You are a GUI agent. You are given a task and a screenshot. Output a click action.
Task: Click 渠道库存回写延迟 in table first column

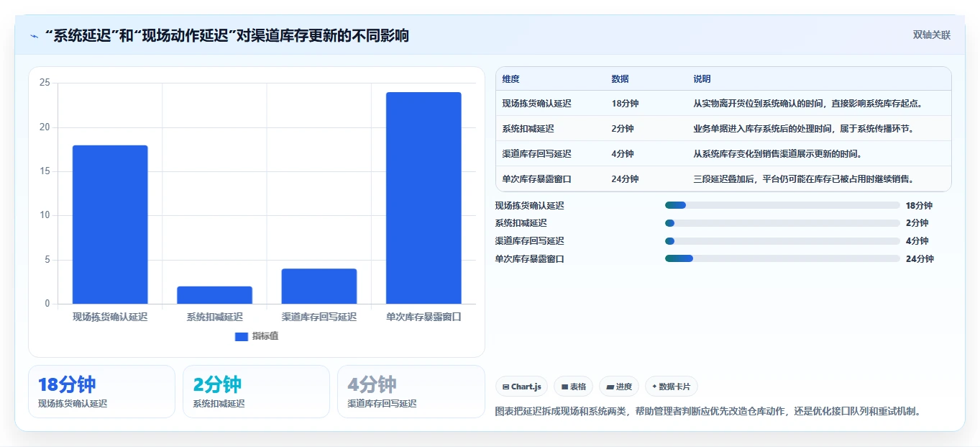tap(536, 154)
